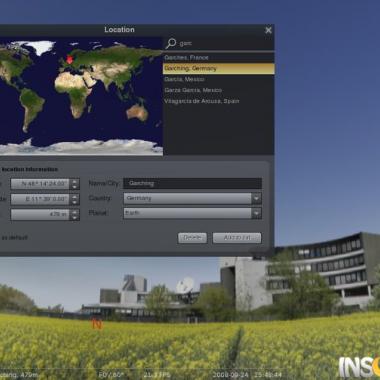Close the Location window
The width and height of the screenshot is (380, 380).
click(x=268, y=30)
